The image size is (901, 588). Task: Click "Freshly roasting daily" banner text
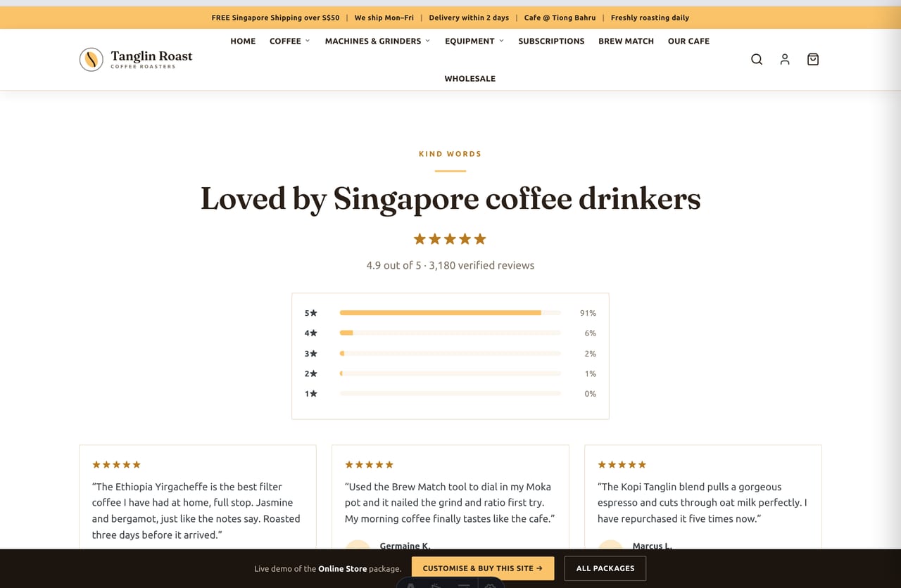pos(650,18)
